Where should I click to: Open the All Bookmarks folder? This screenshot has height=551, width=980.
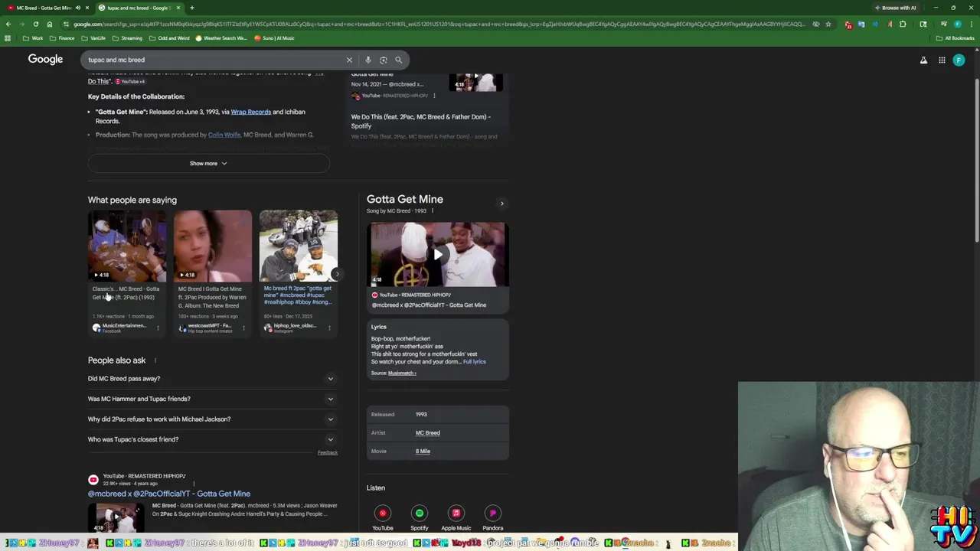(x=955, y=38)
